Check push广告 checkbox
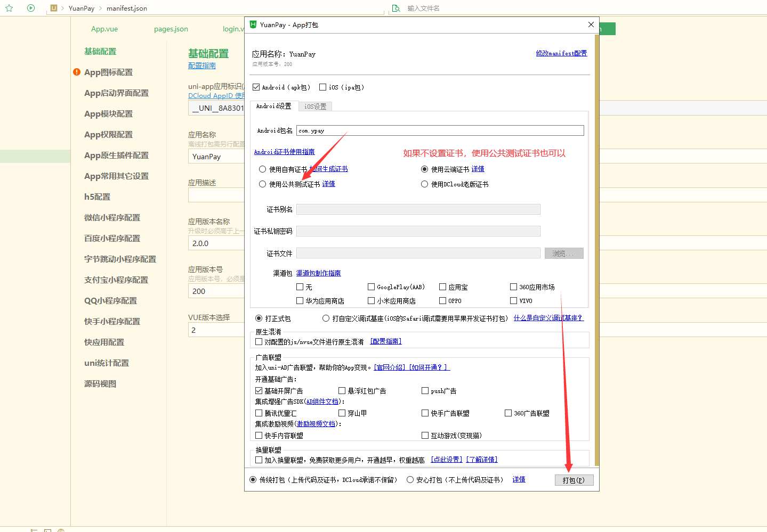 pos(425,391)
